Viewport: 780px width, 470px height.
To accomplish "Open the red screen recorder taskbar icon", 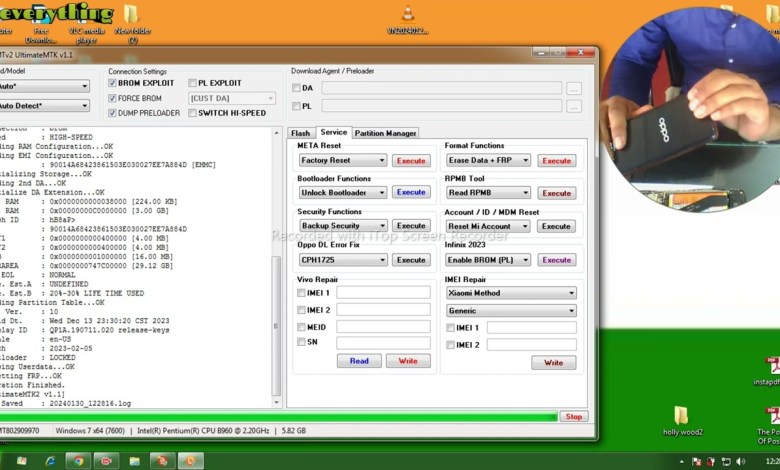I will tap(106, 461).
